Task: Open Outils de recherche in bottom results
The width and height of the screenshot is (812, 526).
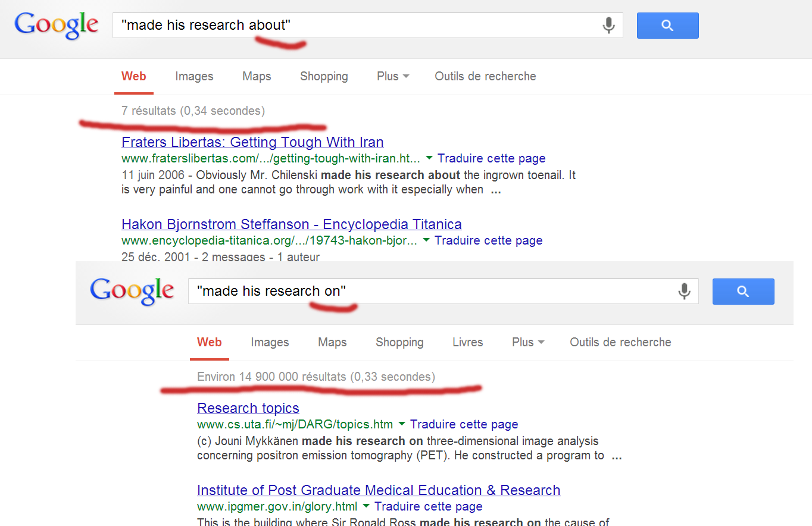Action: tap(620, 343)
